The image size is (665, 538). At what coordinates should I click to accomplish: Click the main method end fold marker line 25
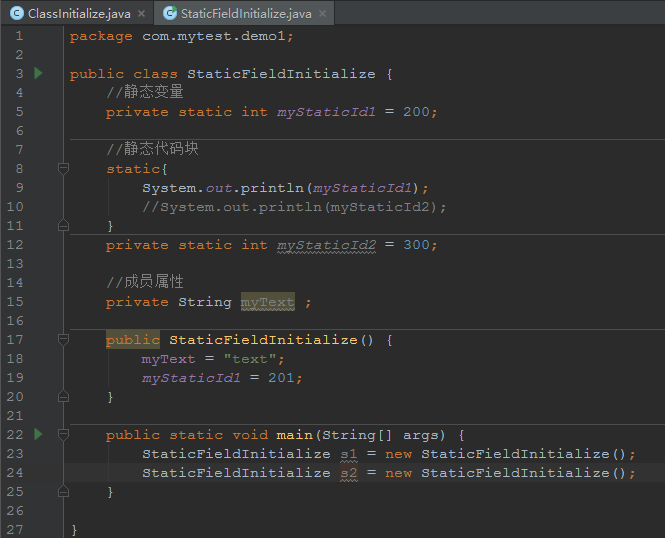click(x=63, y=491)
